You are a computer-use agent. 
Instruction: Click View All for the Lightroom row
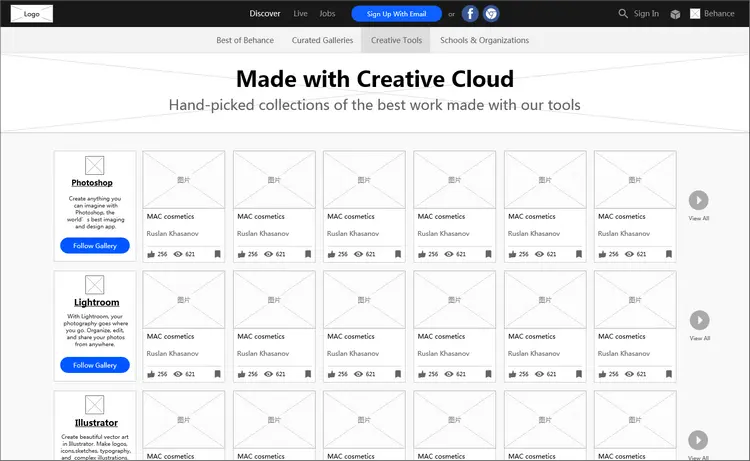click(x=699, y=338)
